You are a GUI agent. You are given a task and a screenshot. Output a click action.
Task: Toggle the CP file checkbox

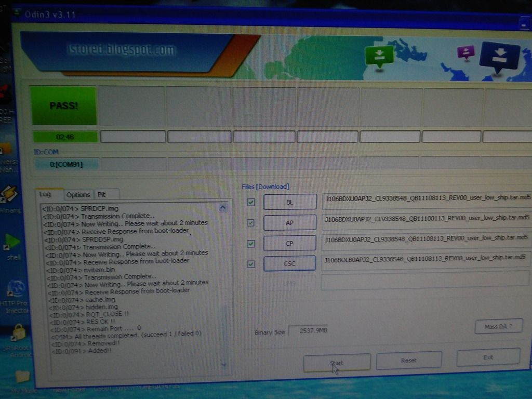[250, 243]
